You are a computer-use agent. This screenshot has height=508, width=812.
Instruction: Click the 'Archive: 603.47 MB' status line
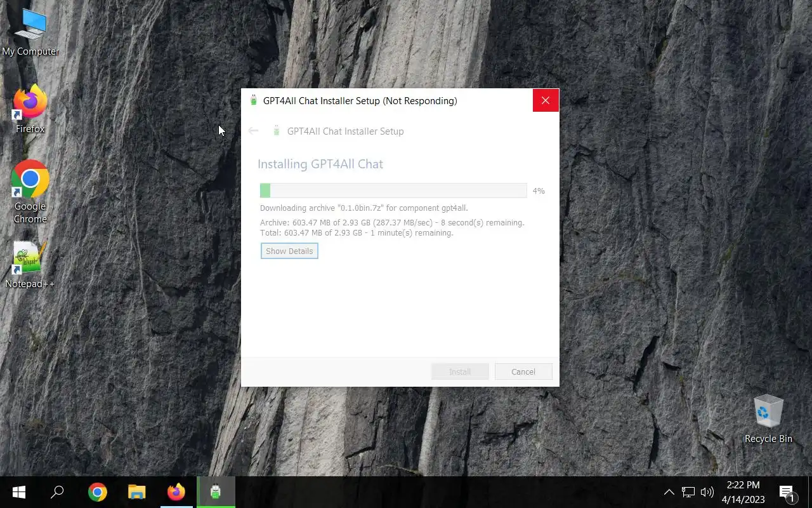click(x=392, y=223)
